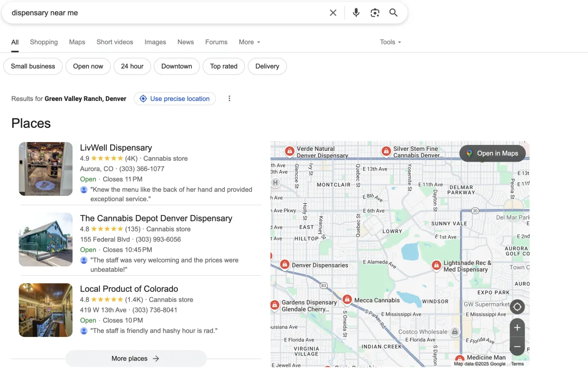The height and width of the screenshot is (384, 588).
Task: Click the Medicine Man map pin
Action: [x=460, y=359]
